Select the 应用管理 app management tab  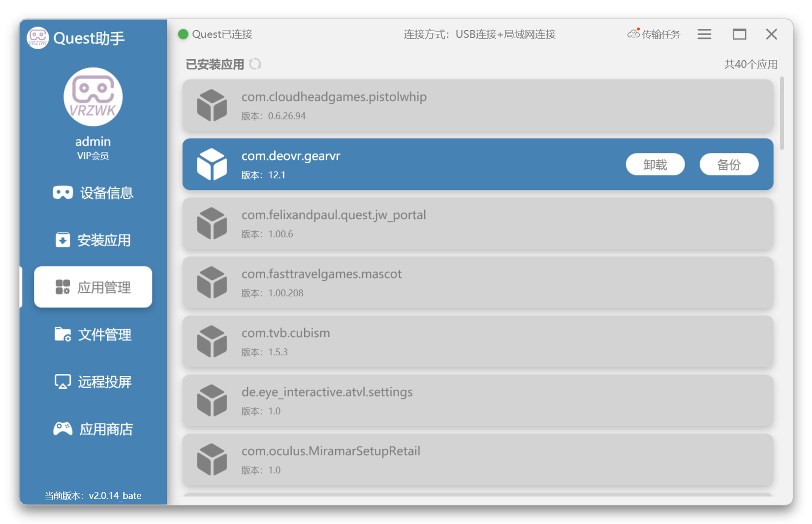(x=93, y=287)
